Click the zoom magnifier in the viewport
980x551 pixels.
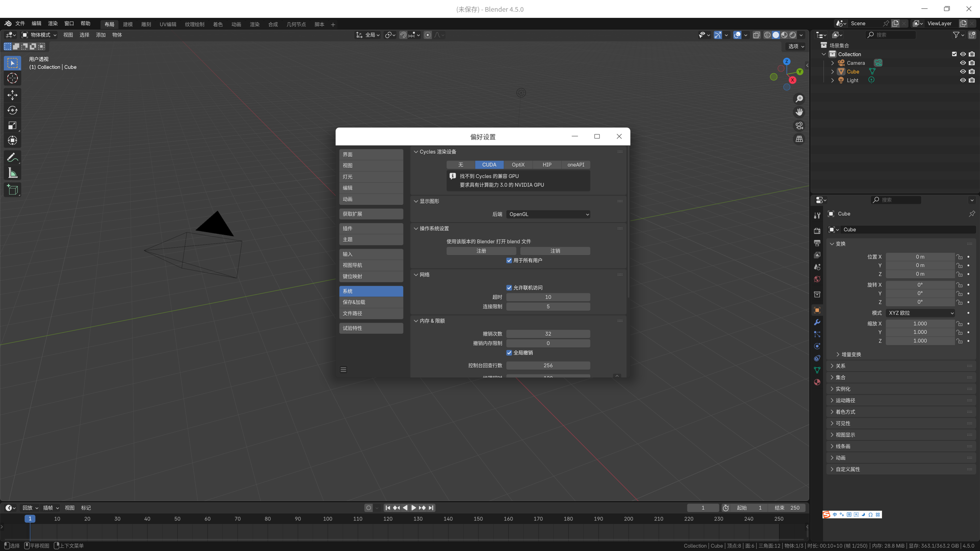click(799, 99)
